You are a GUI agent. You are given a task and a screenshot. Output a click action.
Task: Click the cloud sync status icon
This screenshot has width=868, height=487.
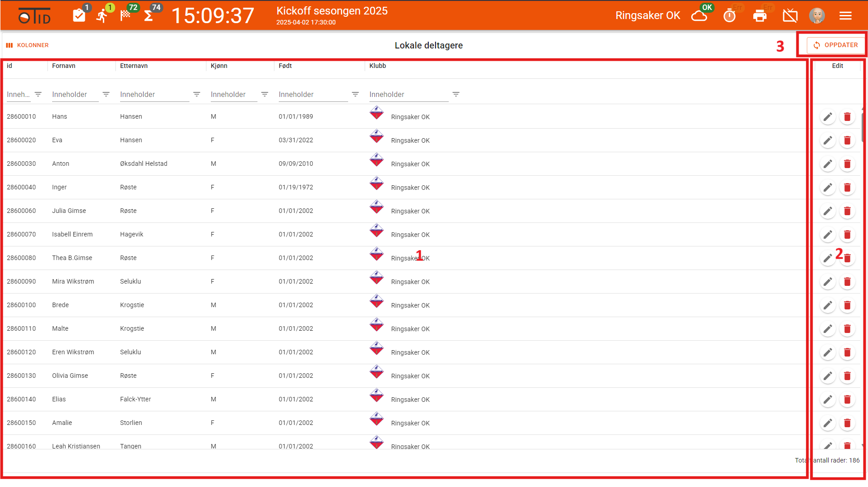pyautogui.click(x=699, y=16)
